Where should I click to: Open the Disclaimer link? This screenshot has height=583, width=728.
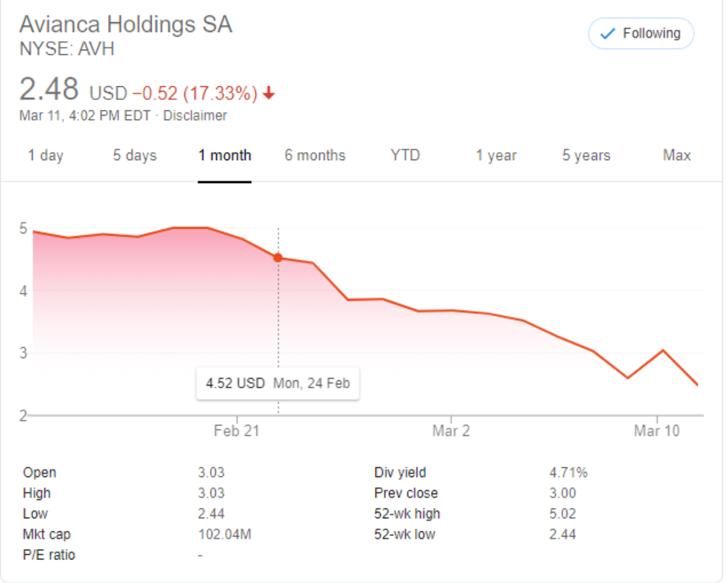point(194,116)
